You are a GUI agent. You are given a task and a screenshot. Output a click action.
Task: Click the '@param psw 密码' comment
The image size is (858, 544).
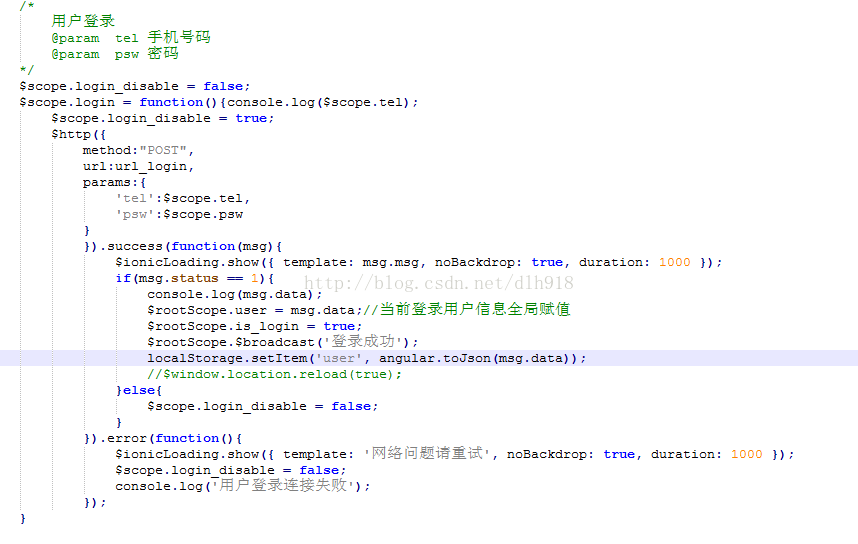115,54
